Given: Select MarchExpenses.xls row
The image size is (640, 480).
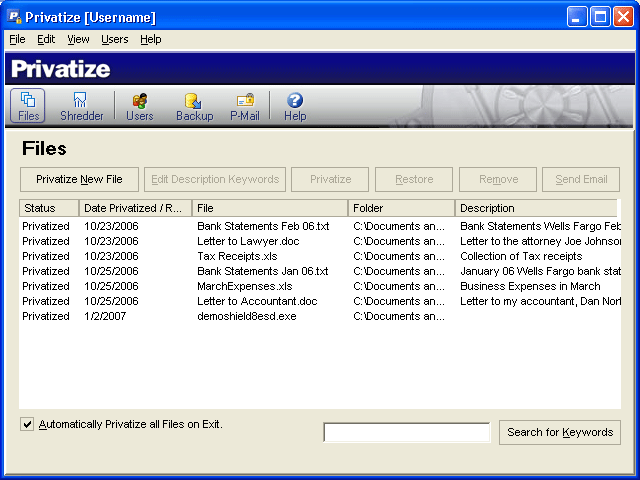Looking at the screenshot, I should click(x=320, y=287).
